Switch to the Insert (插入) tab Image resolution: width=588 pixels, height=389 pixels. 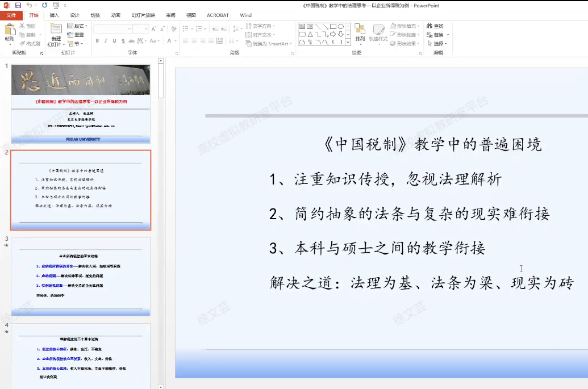click(x=54, y=15)
